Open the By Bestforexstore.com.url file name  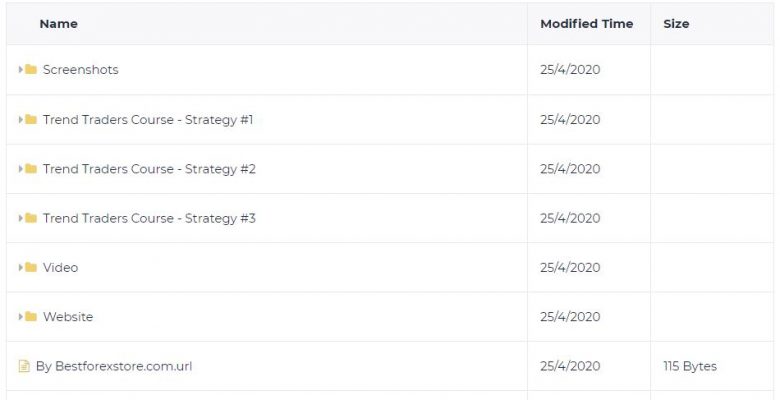[x=114, y=366]
